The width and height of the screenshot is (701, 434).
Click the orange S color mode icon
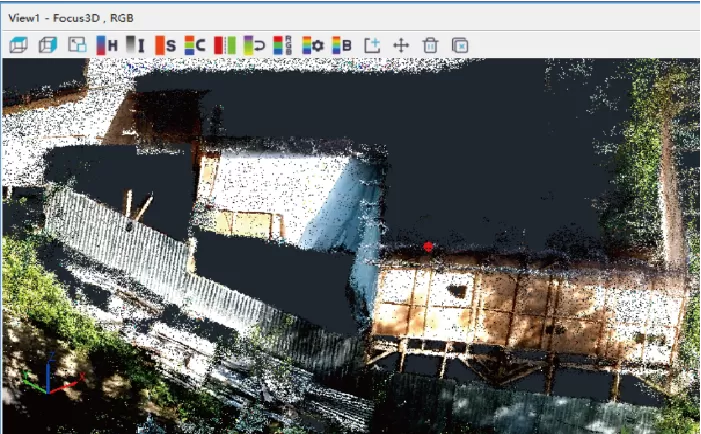tap(165, 45)
